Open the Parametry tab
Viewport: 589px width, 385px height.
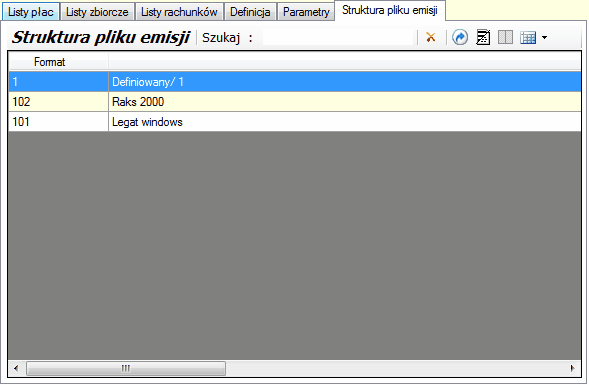click(306, 12)
